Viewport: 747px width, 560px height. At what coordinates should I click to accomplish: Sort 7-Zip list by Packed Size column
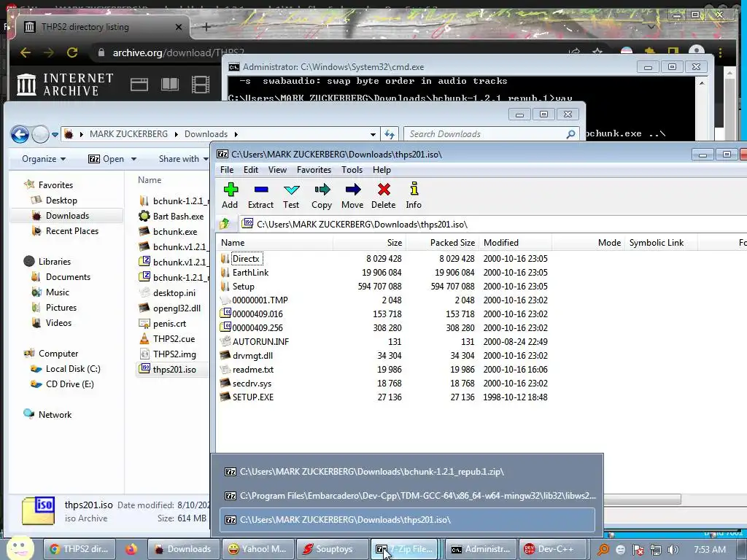coord(442,243)
